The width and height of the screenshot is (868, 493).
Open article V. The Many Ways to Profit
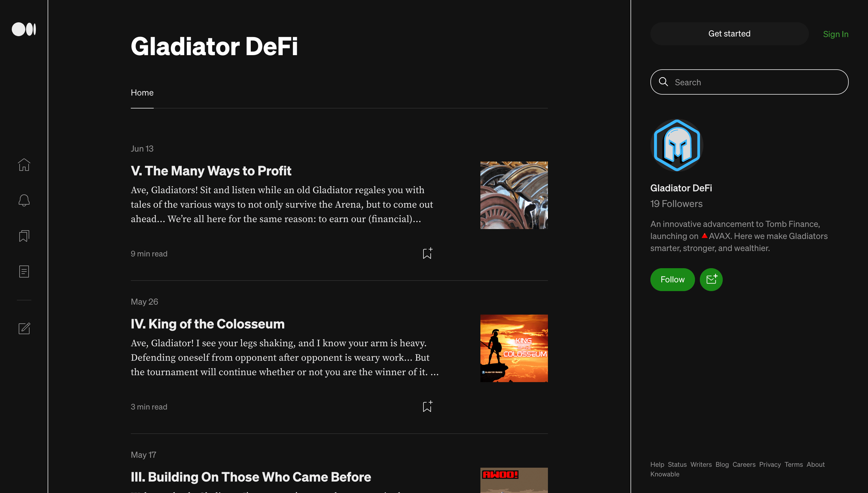click(x=211, y=170)
